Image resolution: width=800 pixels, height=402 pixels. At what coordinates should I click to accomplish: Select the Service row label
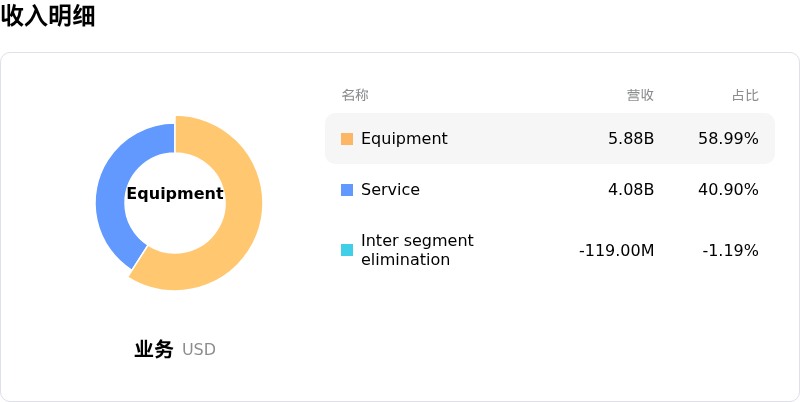(390, 190)
